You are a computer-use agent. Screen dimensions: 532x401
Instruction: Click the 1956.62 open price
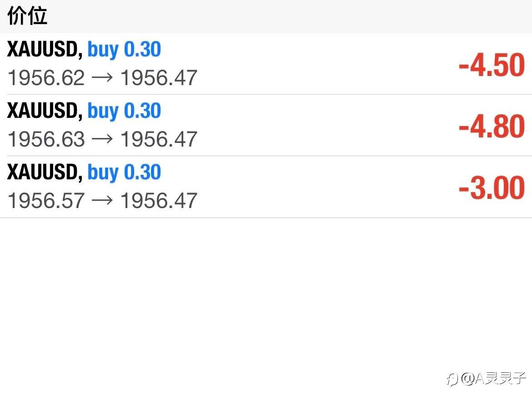pyautogui.click(x=46, y=78)
